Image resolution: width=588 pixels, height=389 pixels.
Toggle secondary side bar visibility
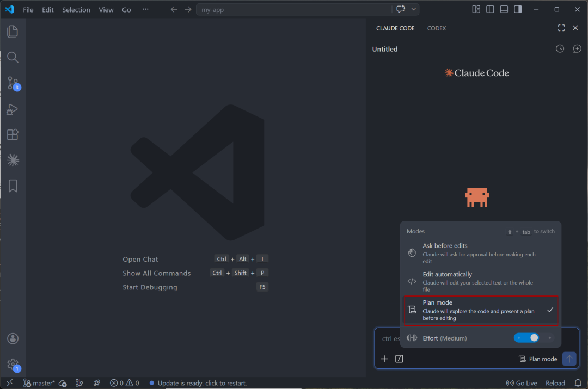518,9
